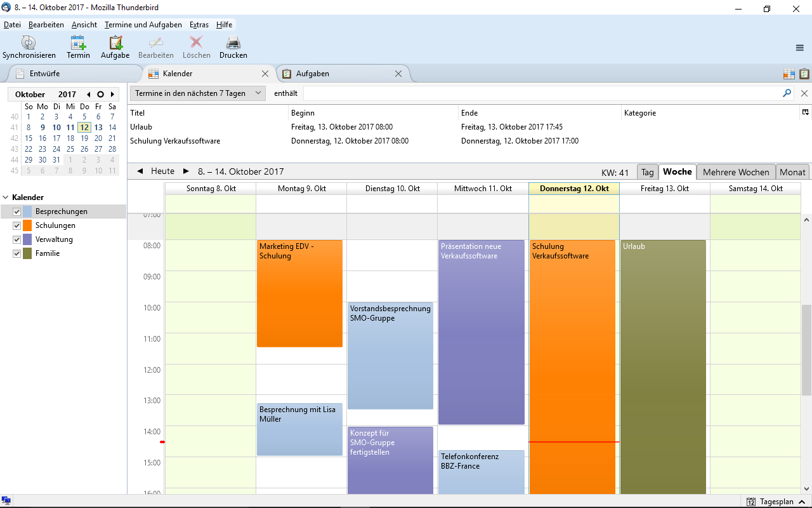
Task: Toggle the Familie calendar checkbox
Action: click(x=17, y=253)
